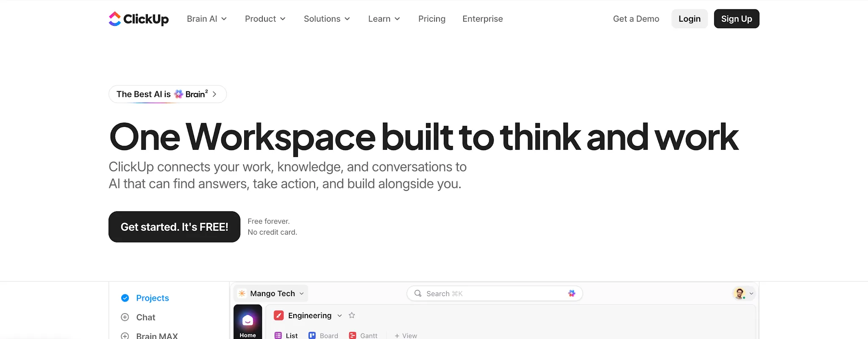Image resolution: width=868 pixels, height=339 pixels.
Task: Add a new view with + View
Action: 406,336
